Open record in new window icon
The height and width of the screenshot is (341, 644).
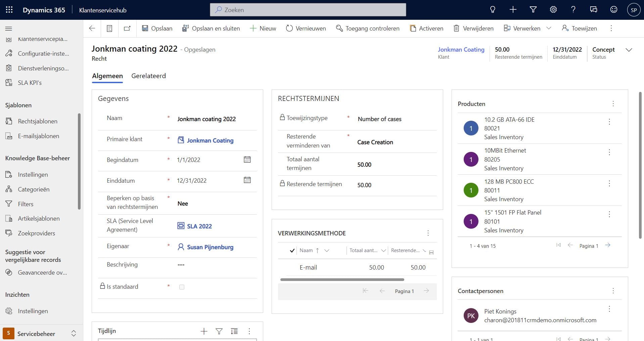(x=127, y=29)
